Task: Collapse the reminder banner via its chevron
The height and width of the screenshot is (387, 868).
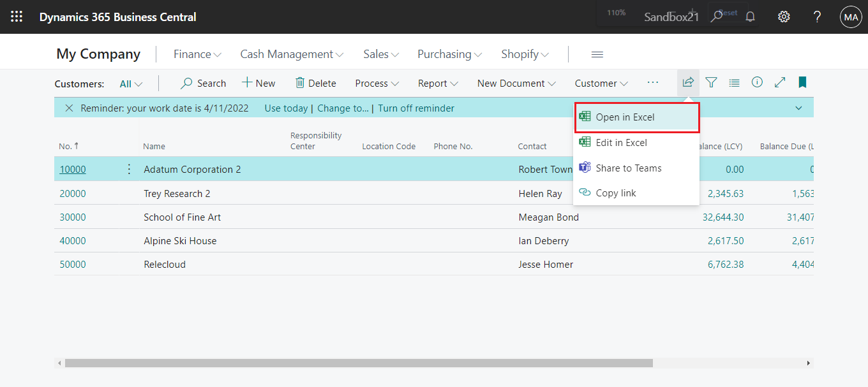Action: click(x=798, y=108)
